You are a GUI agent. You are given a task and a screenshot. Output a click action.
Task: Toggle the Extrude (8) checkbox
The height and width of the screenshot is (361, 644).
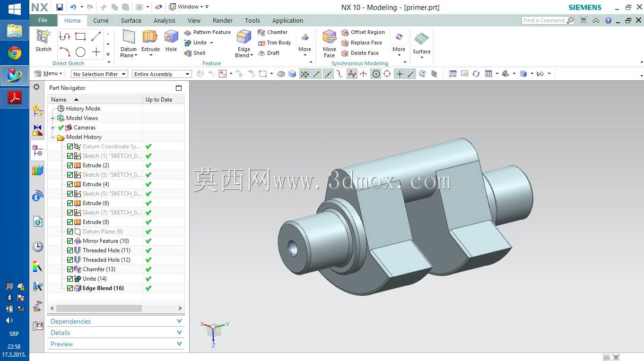(70, 222)
